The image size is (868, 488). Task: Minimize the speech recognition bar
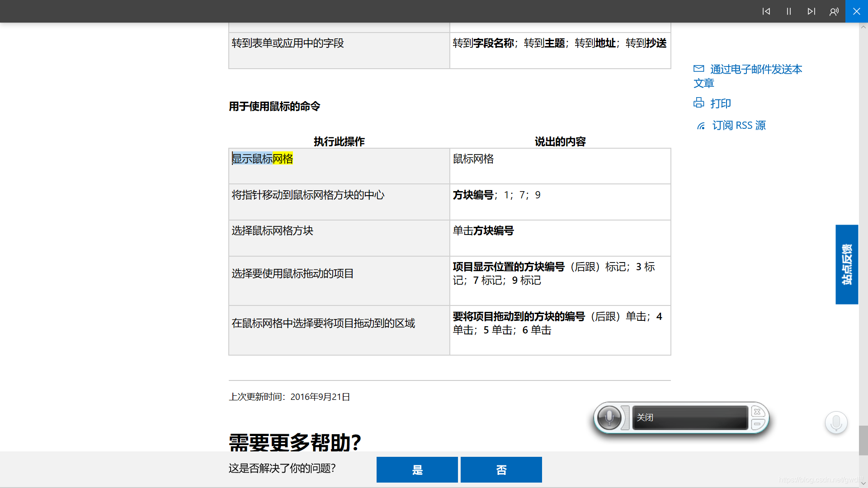[x=758, y=424]
